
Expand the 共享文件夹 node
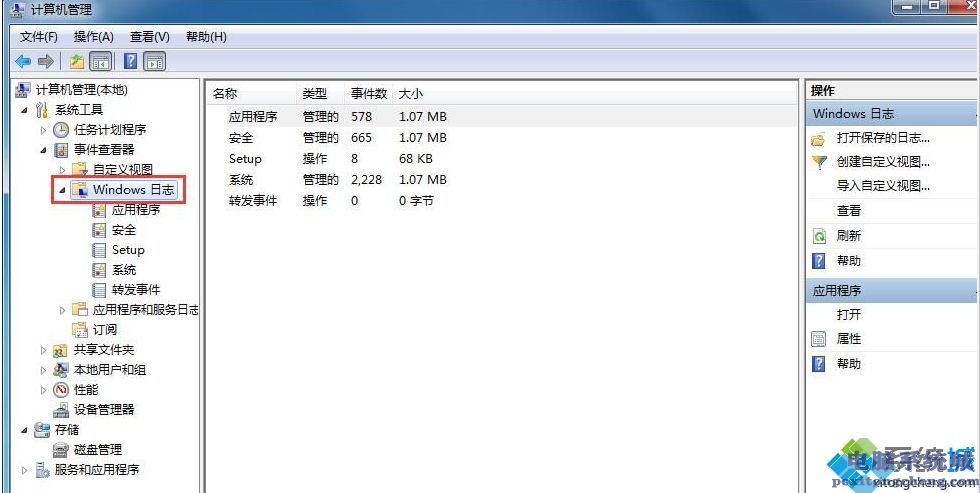(x=43, y=350)
